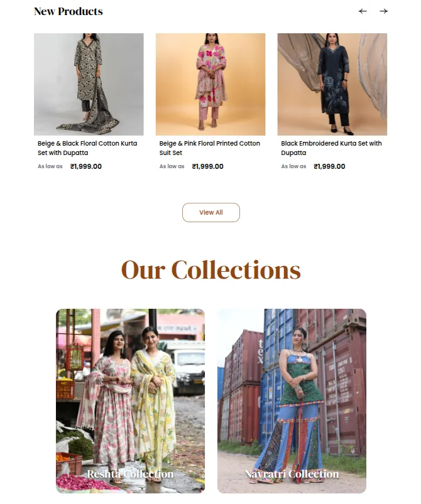This screenshot has width=421, height=504.
Task: Click the price of the Black Embroidered Kurta
Action: pos(329,166)
